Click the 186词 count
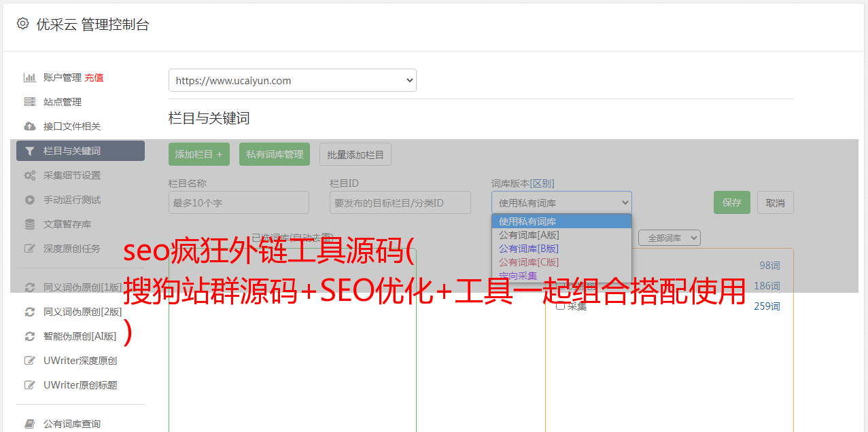 click(x=767, y=286)
